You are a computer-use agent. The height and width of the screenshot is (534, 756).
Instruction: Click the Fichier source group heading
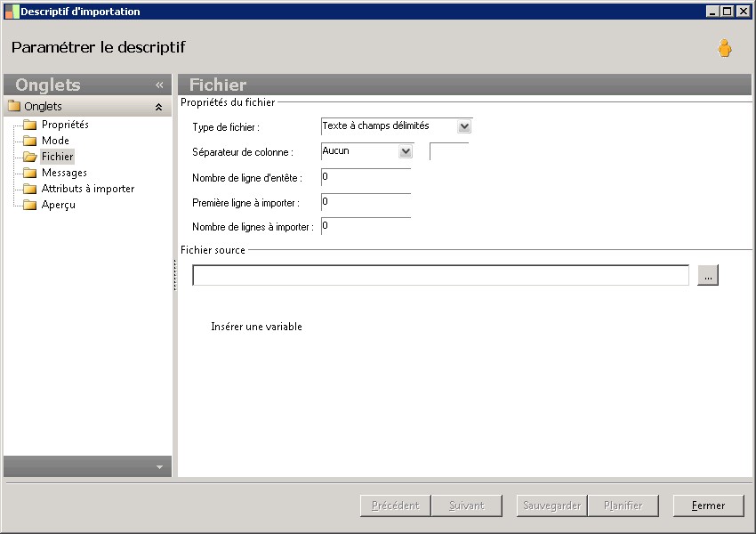tap(213, 250)
